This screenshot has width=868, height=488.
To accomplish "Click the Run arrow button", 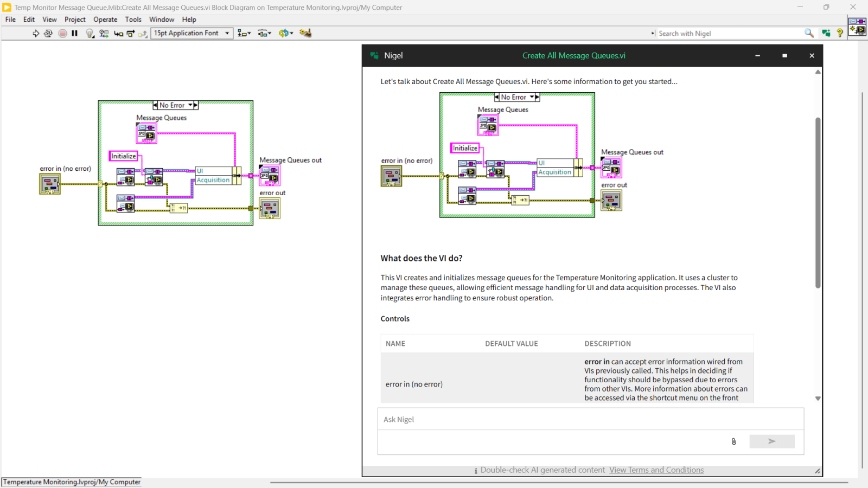I will click(36, 34).
